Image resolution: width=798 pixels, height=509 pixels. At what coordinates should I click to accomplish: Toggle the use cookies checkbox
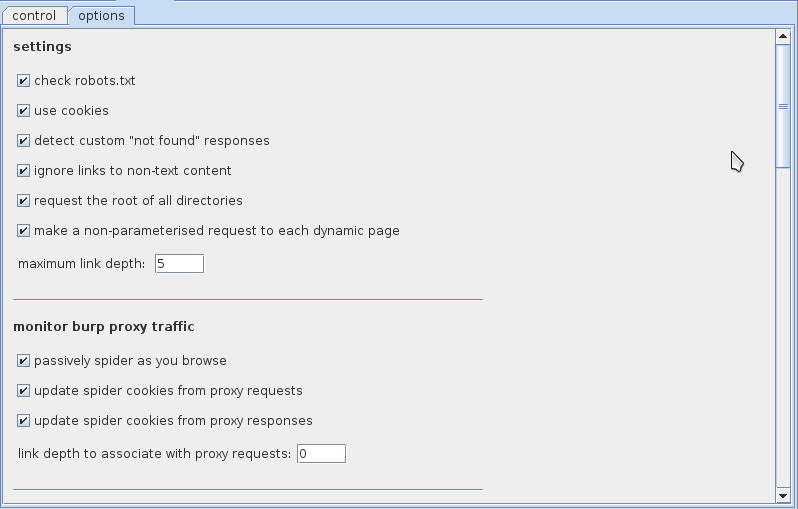click(x=23, y=110)
